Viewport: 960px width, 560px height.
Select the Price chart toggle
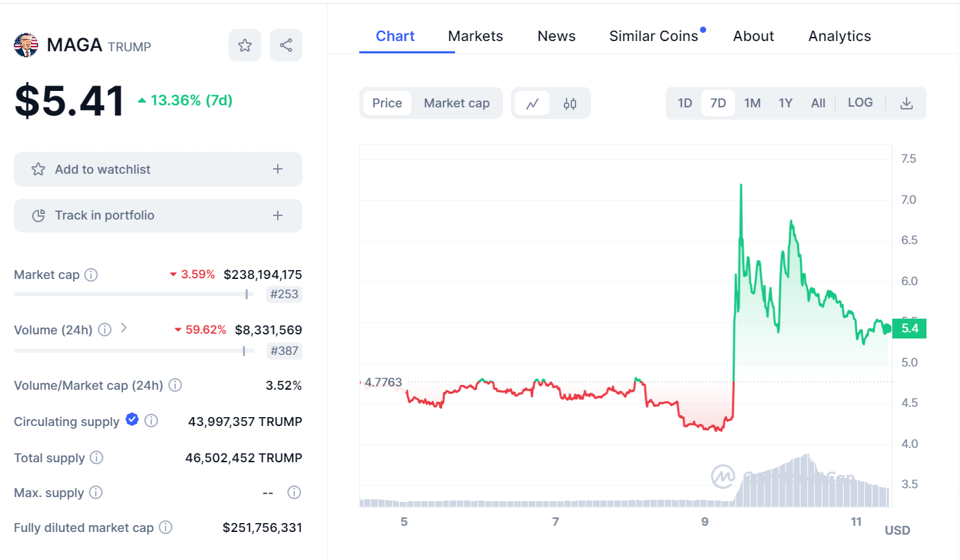click(387, 103)
